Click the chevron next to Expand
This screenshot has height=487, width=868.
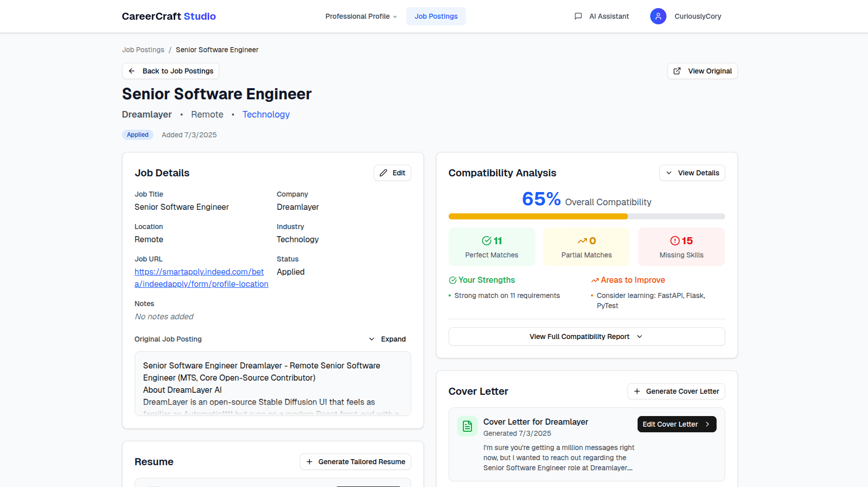(372, 339)
